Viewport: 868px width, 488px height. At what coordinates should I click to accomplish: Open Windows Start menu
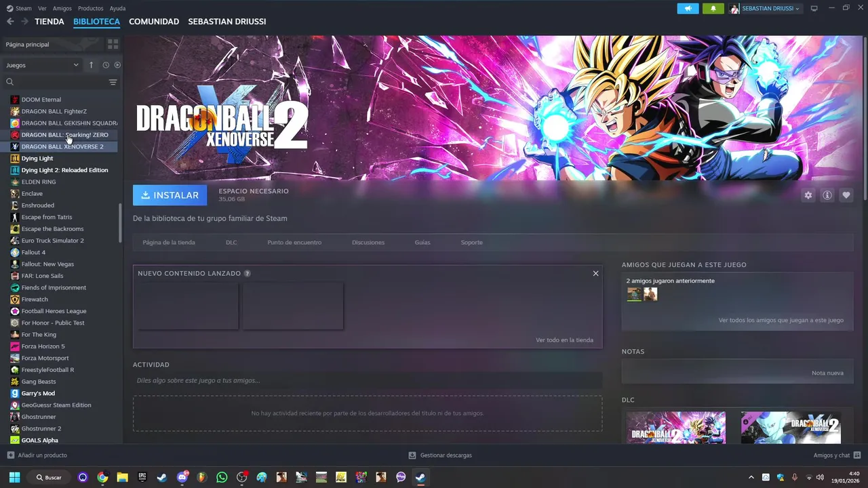(x=14, y=477)
